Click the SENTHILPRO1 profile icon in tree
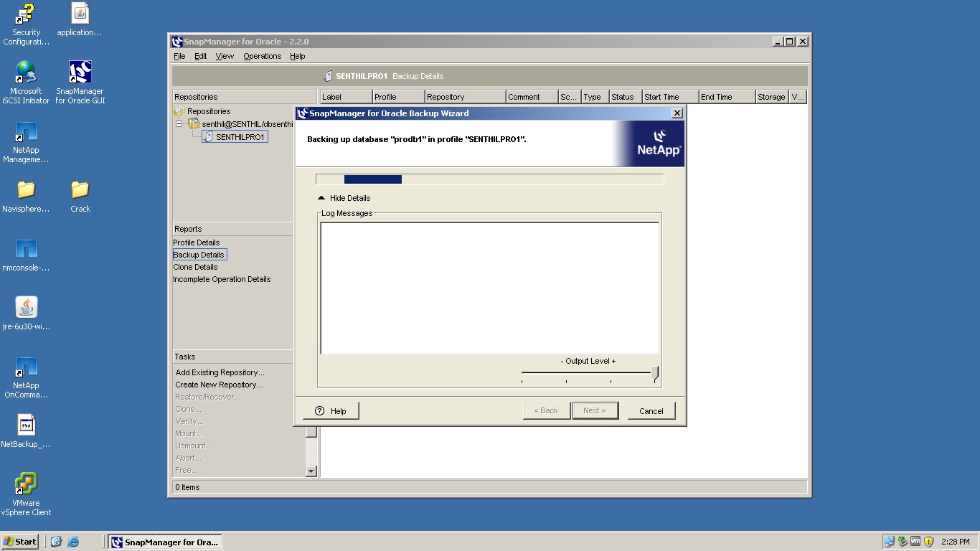This screenshot has width=980, height=551. pyautogui.click(x=208, y=137)
